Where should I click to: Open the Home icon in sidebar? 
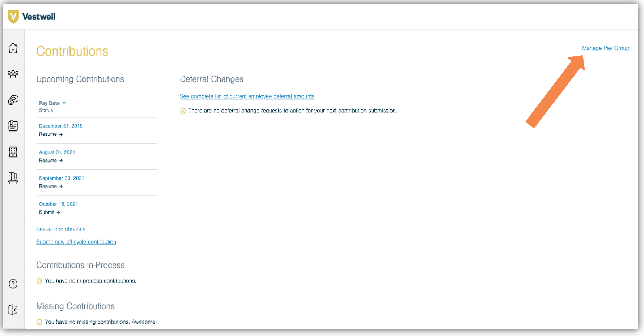13,48
